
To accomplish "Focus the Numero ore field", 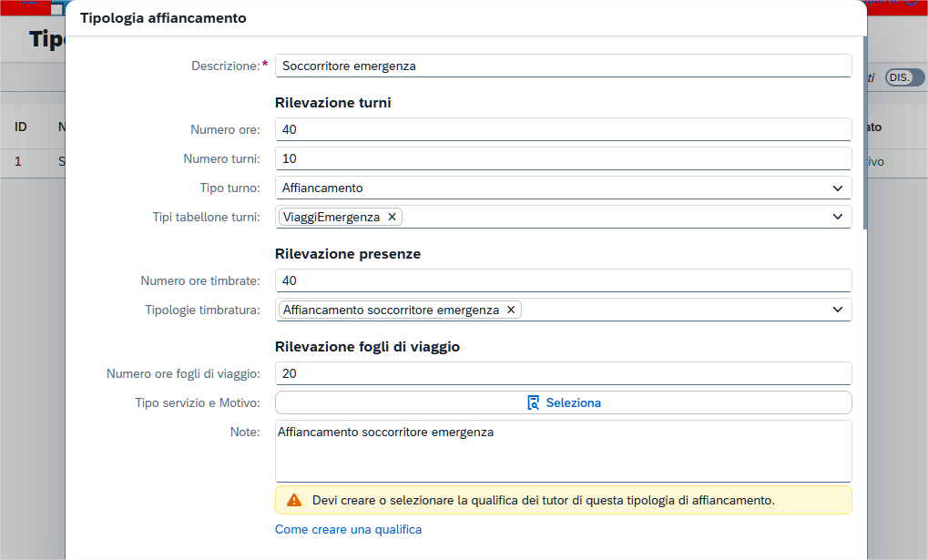I will pyautogui.click(x=563, y=129).
